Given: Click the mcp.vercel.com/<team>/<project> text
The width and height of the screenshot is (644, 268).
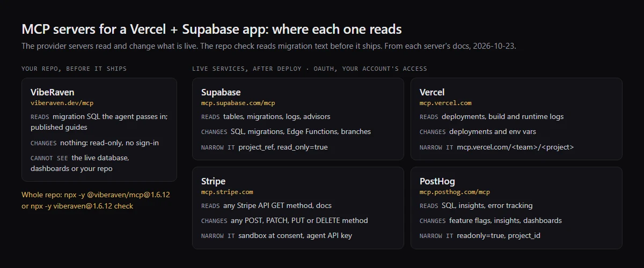Looking at the screenshot, I should [515, 147].
